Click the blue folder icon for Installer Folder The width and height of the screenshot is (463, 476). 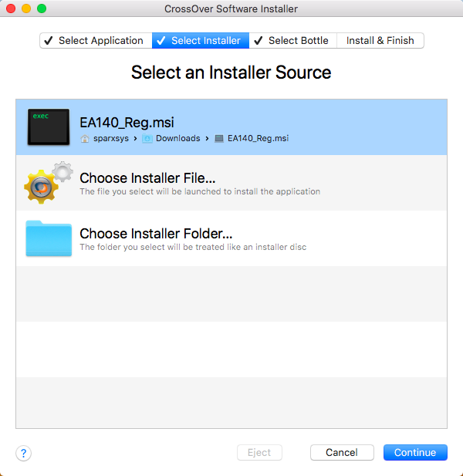[49, 238]
